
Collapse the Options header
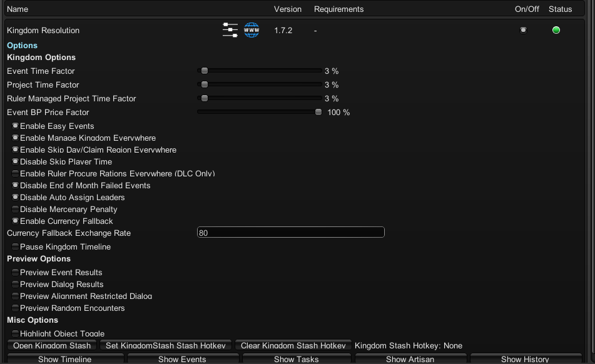(23, 46)
